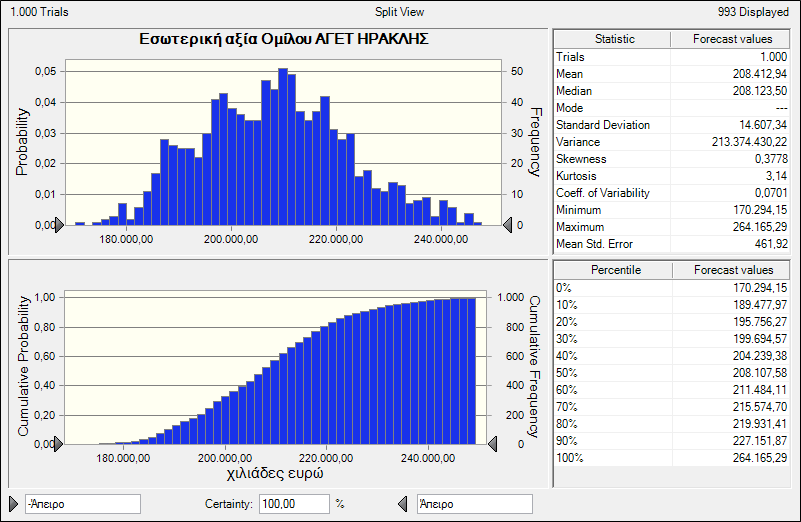Select the 70% percentile row label
This screenshot has width=801, height=522.
pyautogui.click(x=567, y=407)
